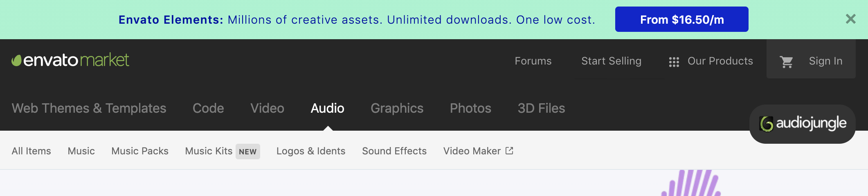Open the Video category tab

(267, 108)
